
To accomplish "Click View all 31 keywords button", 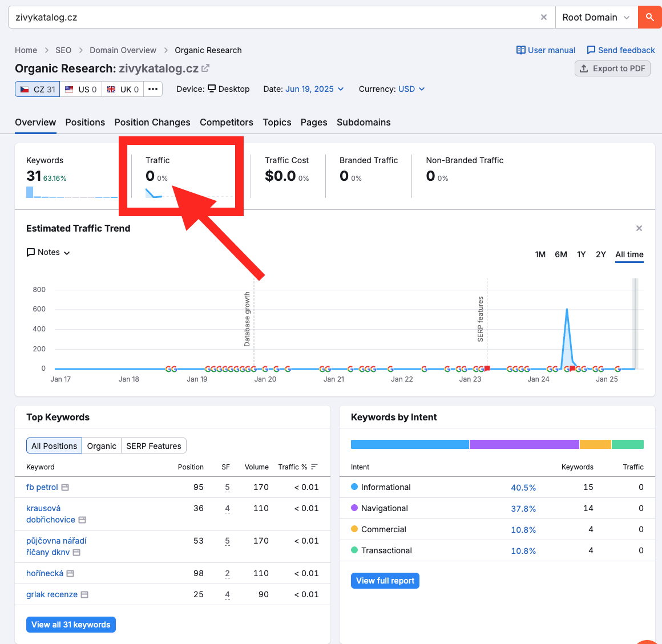I will [x=71, y=625].
